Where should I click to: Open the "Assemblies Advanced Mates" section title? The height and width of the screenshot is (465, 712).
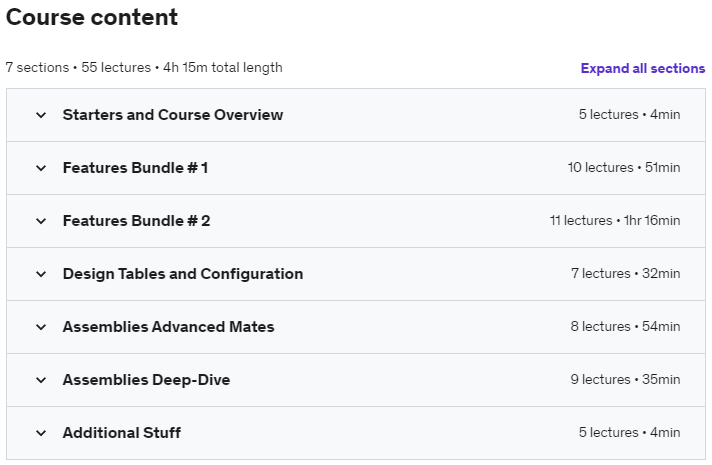click(168, 327)
